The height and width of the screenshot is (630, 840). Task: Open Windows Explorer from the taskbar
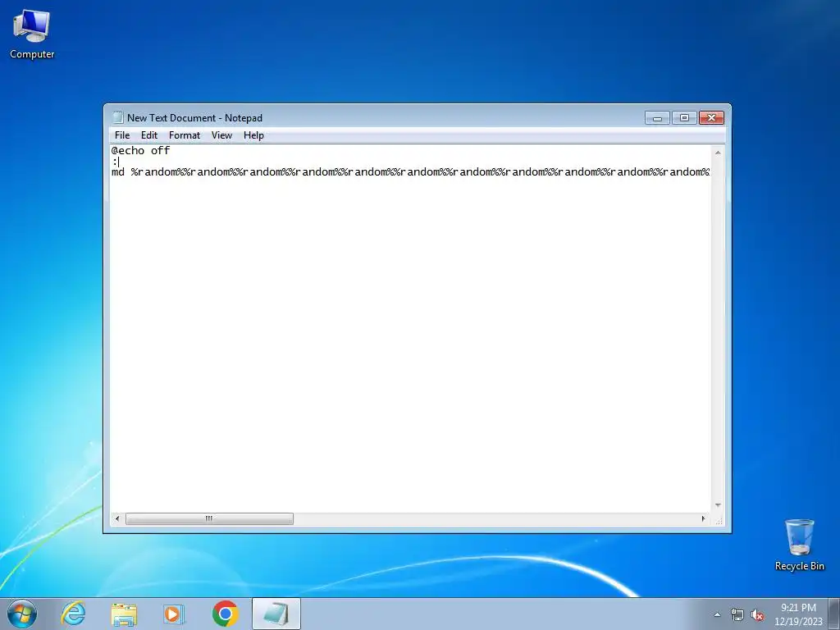pos(124,614)
